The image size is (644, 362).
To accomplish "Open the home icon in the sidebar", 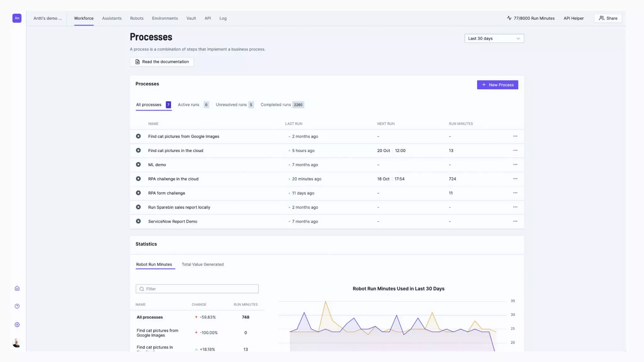I will pos(17,288).
